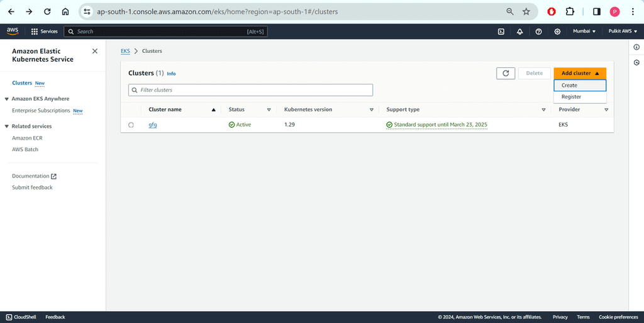The height and width of the screenshot is (323, 644).
Task: Collapse Related services section
Action: pos(6,127)
